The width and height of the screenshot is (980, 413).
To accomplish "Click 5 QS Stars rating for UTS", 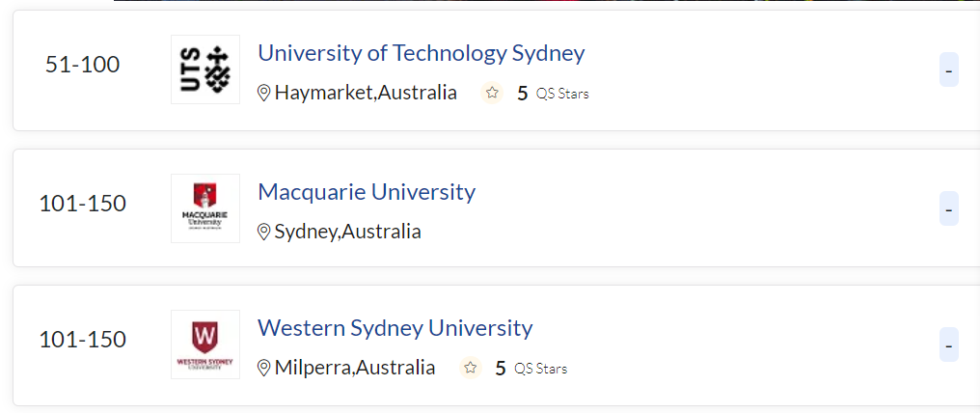I will [552, 94].
